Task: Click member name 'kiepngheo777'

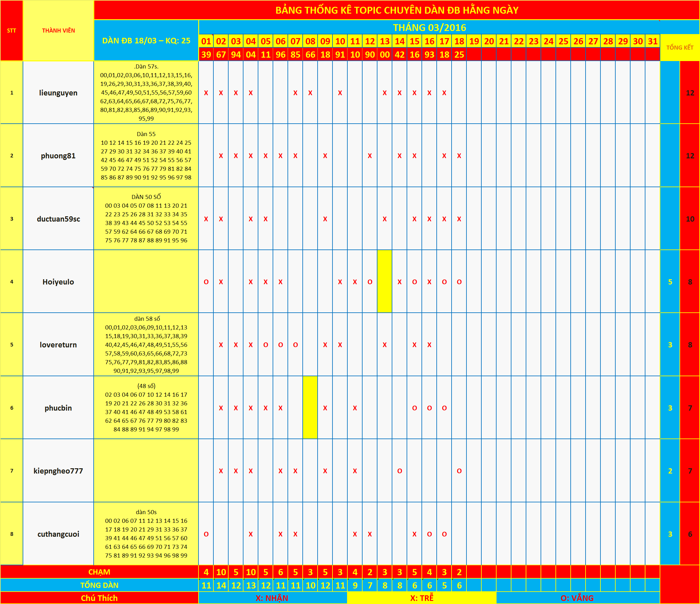Action: 58,471
